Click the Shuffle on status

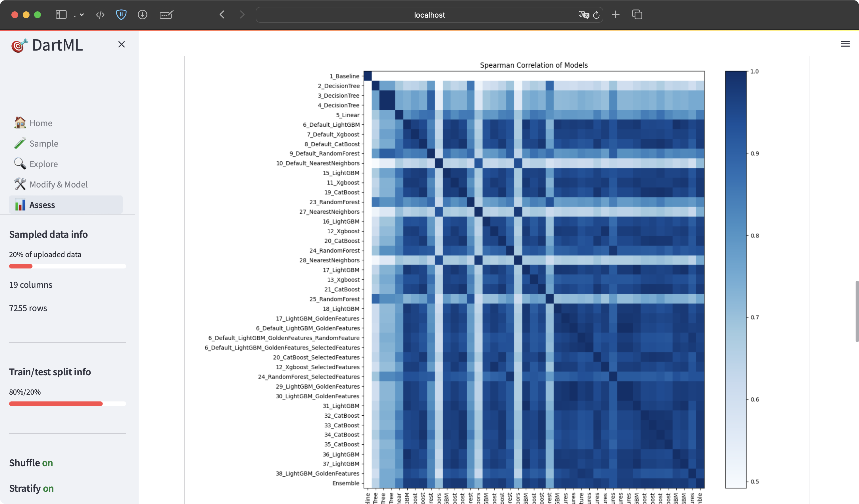point(31,463)
